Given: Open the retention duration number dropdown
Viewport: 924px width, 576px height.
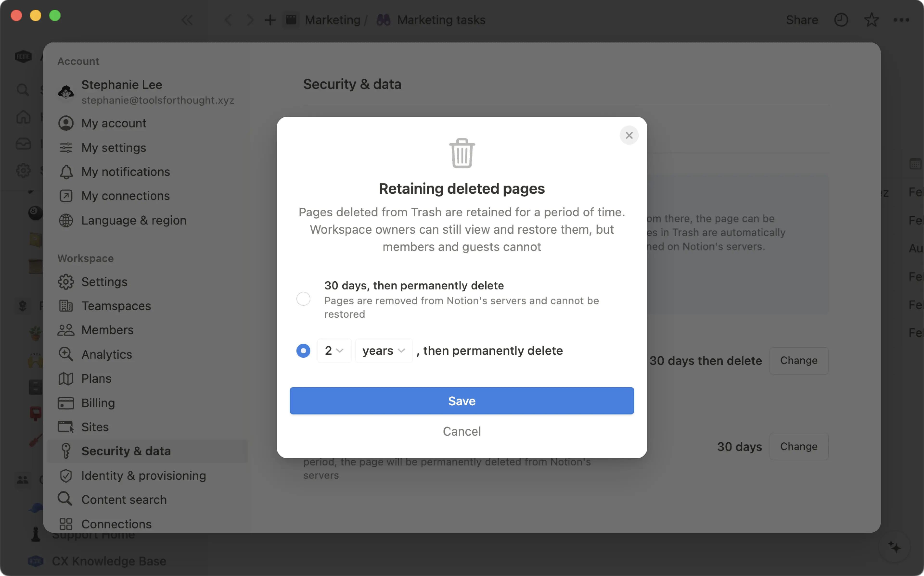Looking at the screenshot, I should click(x=334, y=351).
